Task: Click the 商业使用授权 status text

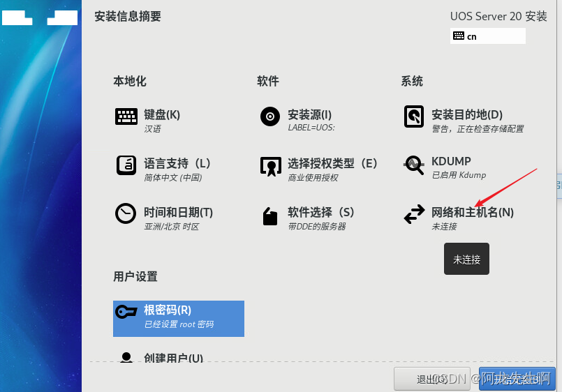Action: tap(313, 178)
